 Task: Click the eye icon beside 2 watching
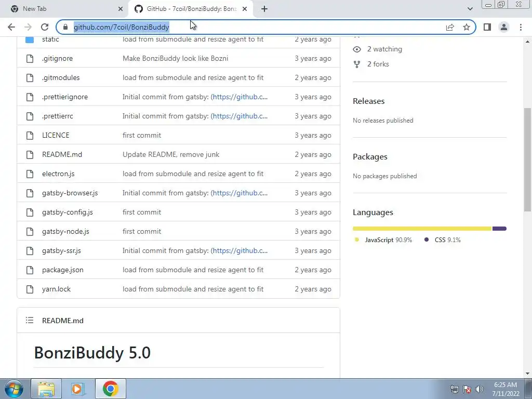click(x=357, y=49)
